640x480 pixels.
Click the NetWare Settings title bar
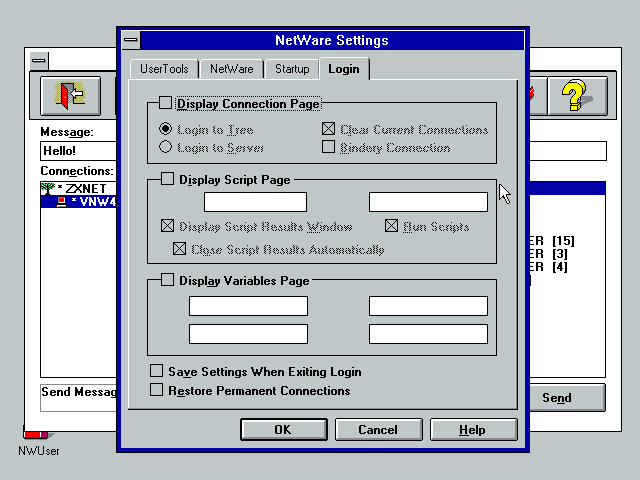(x=332, y=40)
